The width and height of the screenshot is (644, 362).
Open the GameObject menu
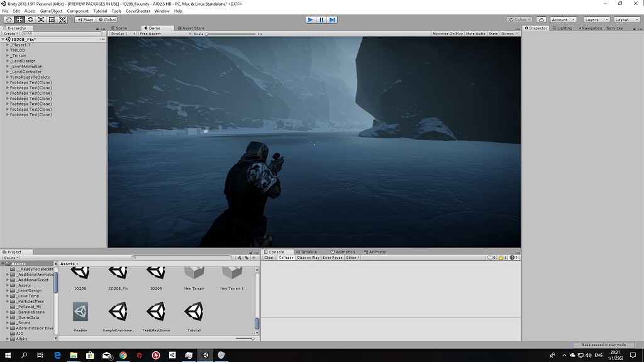tap(52, 11)
